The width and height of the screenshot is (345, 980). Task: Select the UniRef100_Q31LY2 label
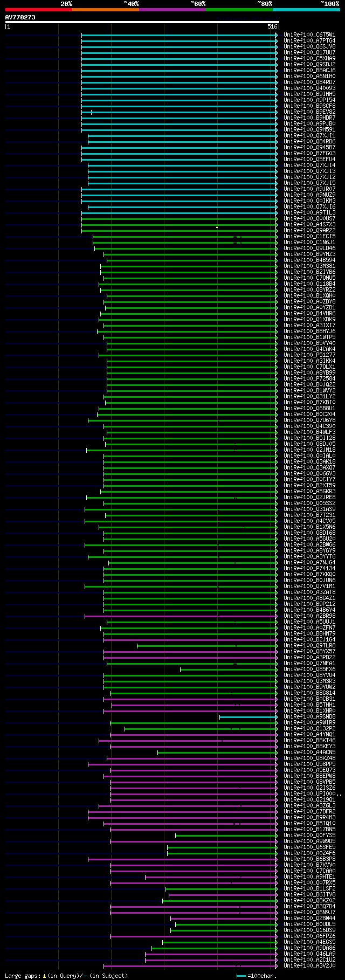(x=309, y=397)
